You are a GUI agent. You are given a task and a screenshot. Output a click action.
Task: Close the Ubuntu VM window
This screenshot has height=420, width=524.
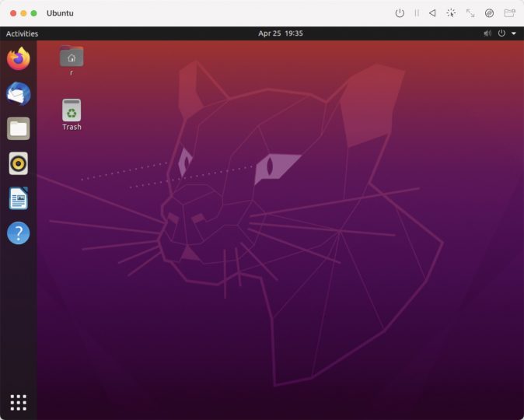pos(13,13)
